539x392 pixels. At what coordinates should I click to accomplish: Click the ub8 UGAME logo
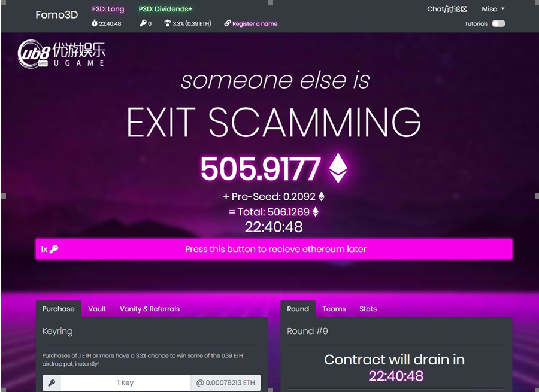62,54
